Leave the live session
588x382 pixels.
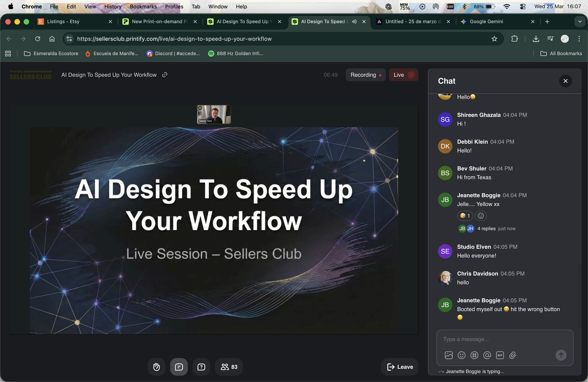[399, 367]
